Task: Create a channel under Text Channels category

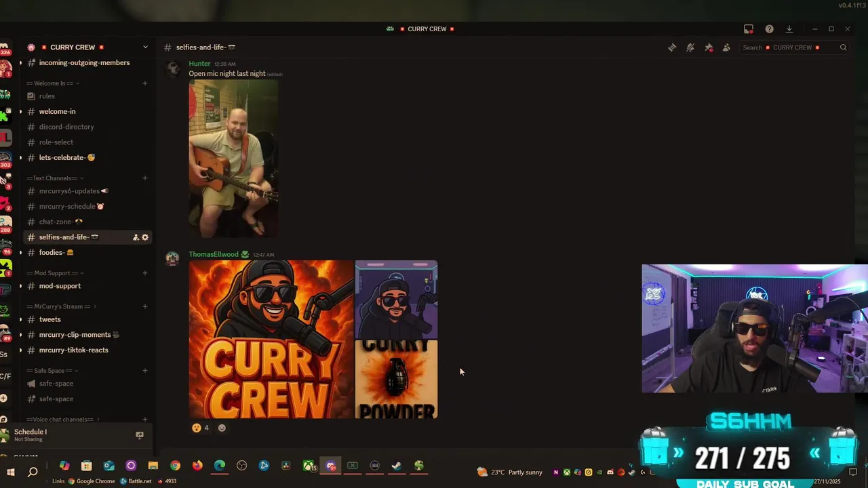Action: [145, 178]
